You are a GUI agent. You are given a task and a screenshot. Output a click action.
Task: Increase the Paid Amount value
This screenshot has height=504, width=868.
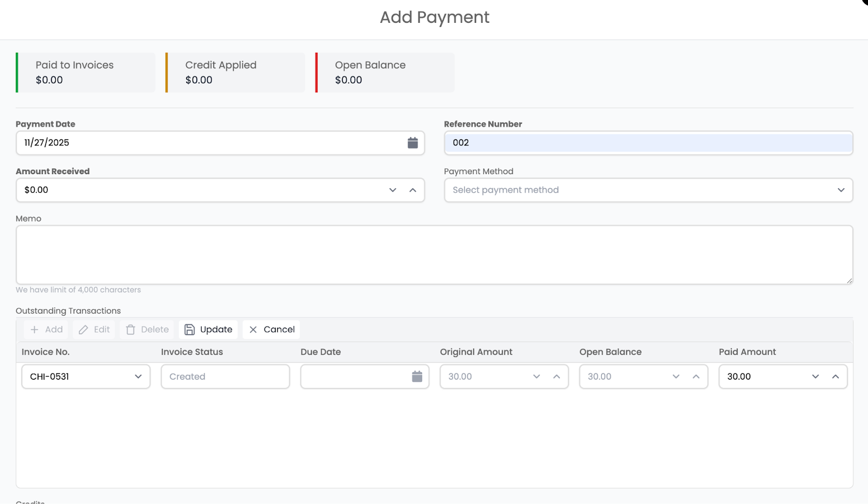(835, 377)
